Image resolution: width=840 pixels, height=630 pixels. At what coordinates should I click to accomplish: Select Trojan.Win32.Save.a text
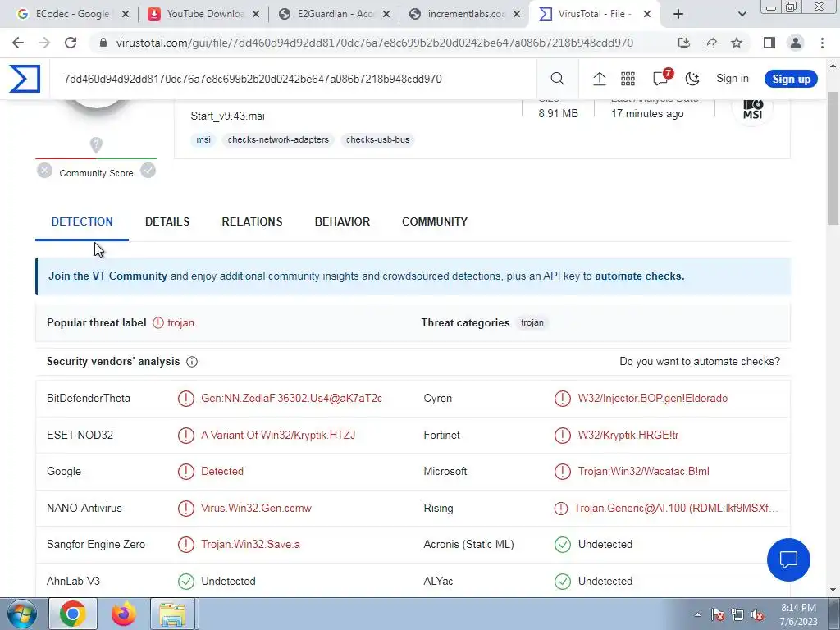tap(250, 545)
